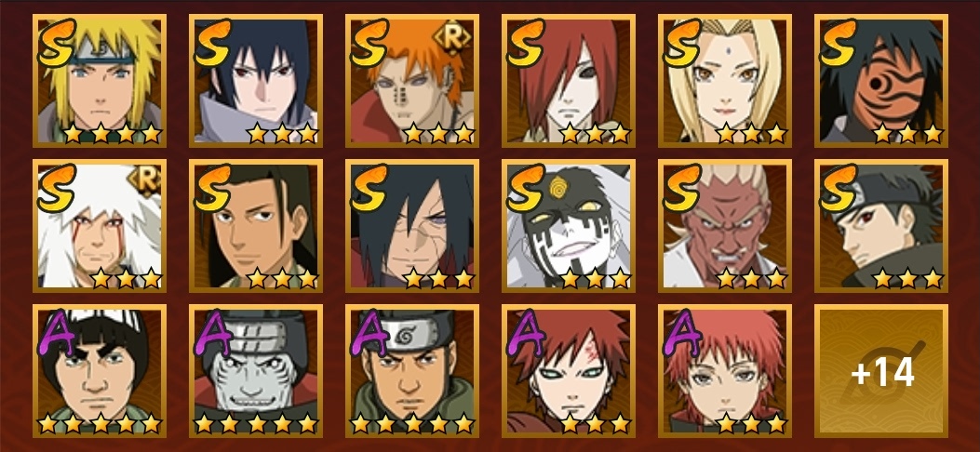980x452 pixels.
Task: Choose the dark-haired Sasuke portrait
Action: [256, 81]
